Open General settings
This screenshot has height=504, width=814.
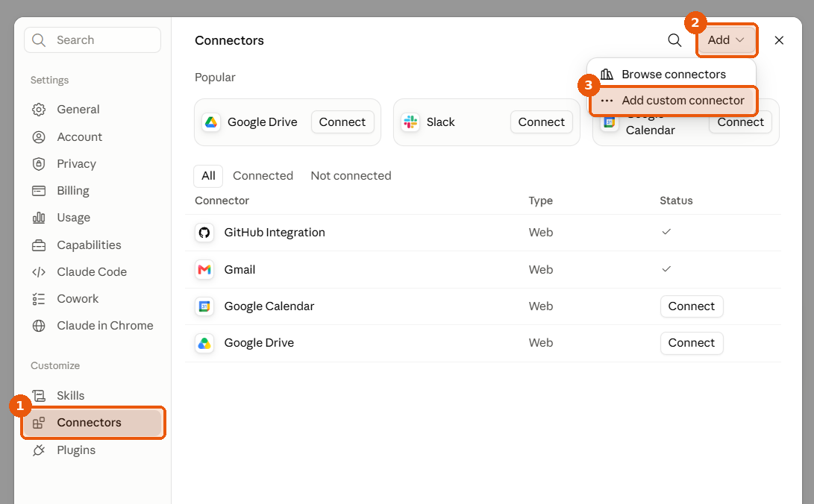coord(93,110)
